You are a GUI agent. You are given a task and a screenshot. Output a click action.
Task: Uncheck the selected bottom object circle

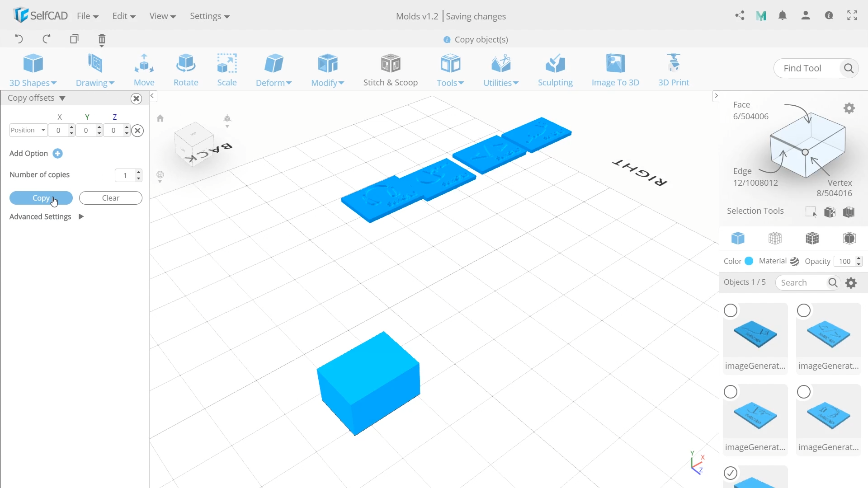pyautogui.click(x=731, y=473)
